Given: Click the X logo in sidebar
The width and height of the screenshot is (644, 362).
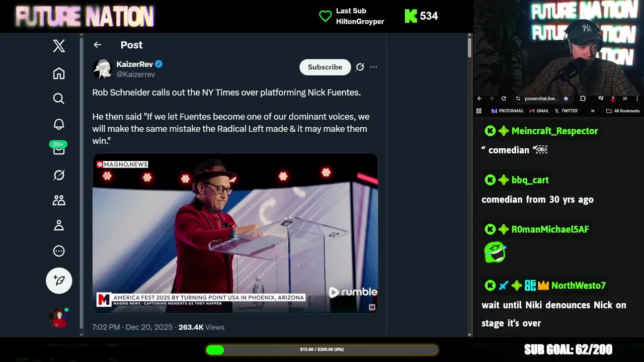Looking at the screenshot, I should click(59, 46).
